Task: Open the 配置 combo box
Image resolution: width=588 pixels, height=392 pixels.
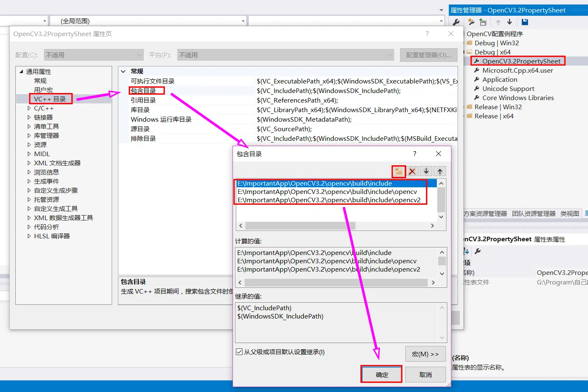Action: 93,55
